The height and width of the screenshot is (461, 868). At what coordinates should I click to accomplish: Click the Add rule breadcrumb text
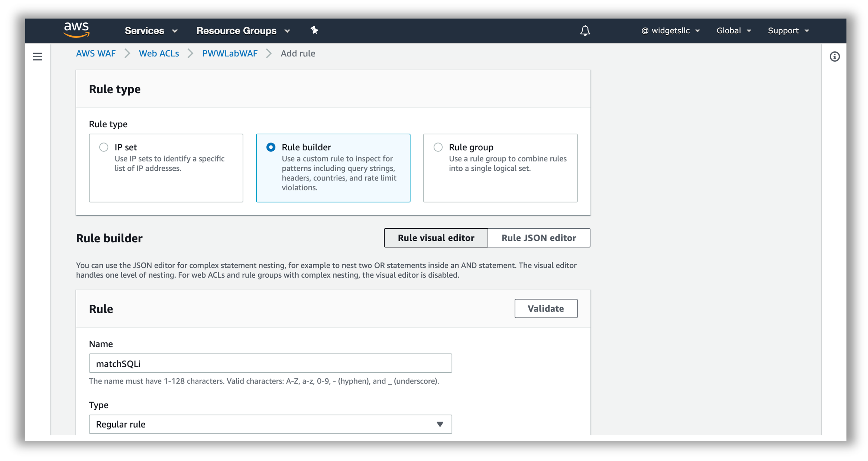298,53
